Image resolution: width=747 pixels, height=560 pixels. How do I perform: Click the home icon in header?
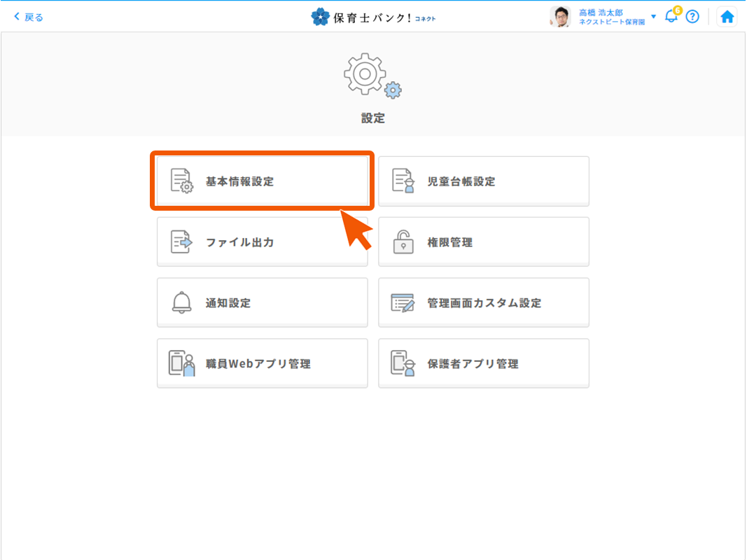point(727,17)
